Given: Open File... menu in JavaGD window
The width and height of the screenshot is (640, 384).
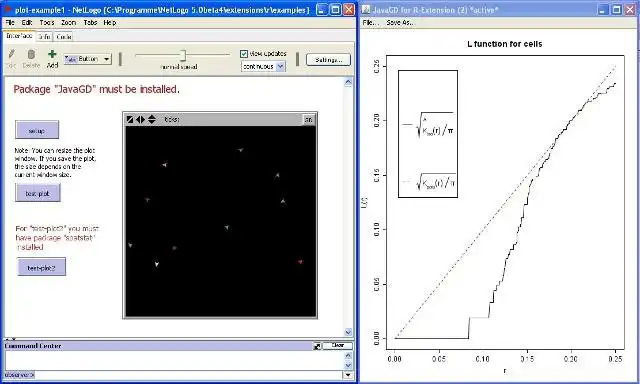Looking at the screenshot, I should coord(370,22).
